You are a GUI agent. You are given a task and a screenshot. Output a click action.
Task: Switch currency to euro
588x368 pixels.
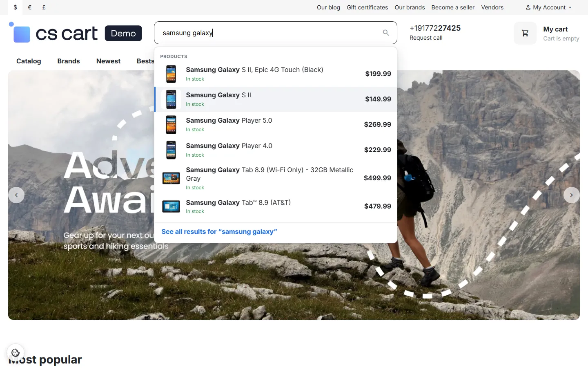click(29, 7)
